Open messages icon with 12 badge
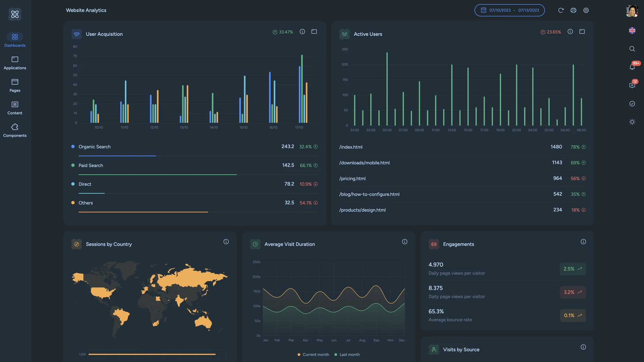The image size is (644, 362). (x=632, y=85)
